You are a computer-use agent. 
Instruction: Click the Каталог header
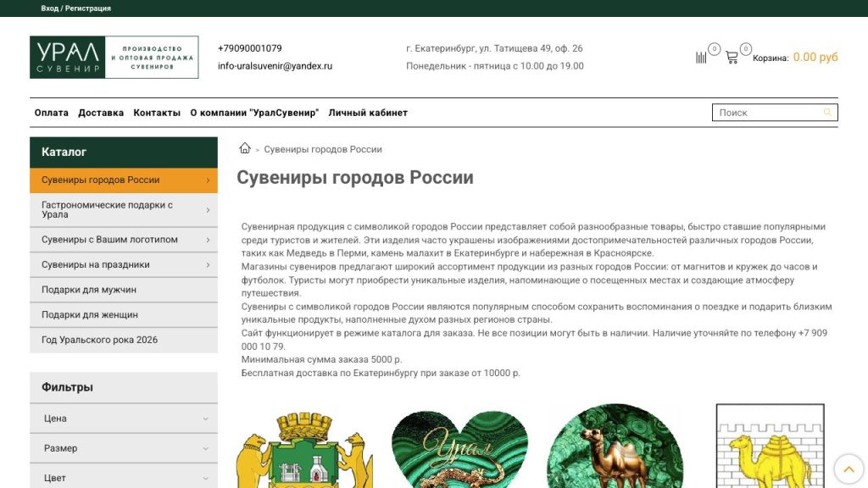click(x=124, y=152)
